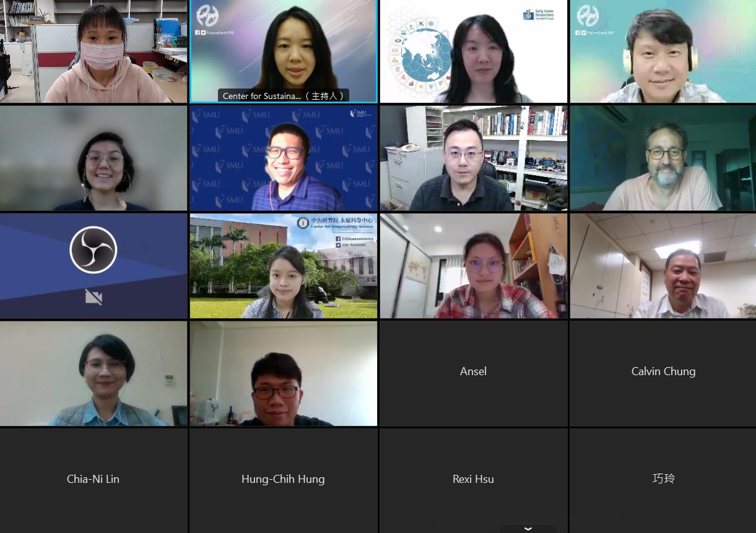Select the Hung-Chih Hung participant tile

(x=283, y=480)
